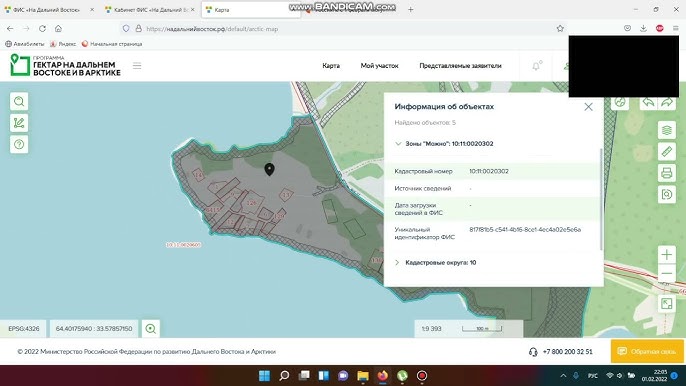This screenshot has height=386, width=686.
Task: Open the map layers panel
Action: [x=667, y=130]
